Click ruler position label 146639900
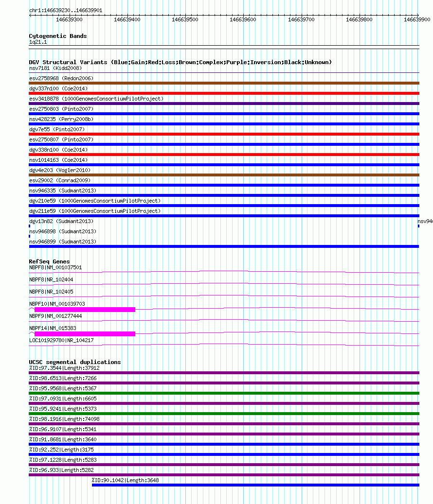 417,19
